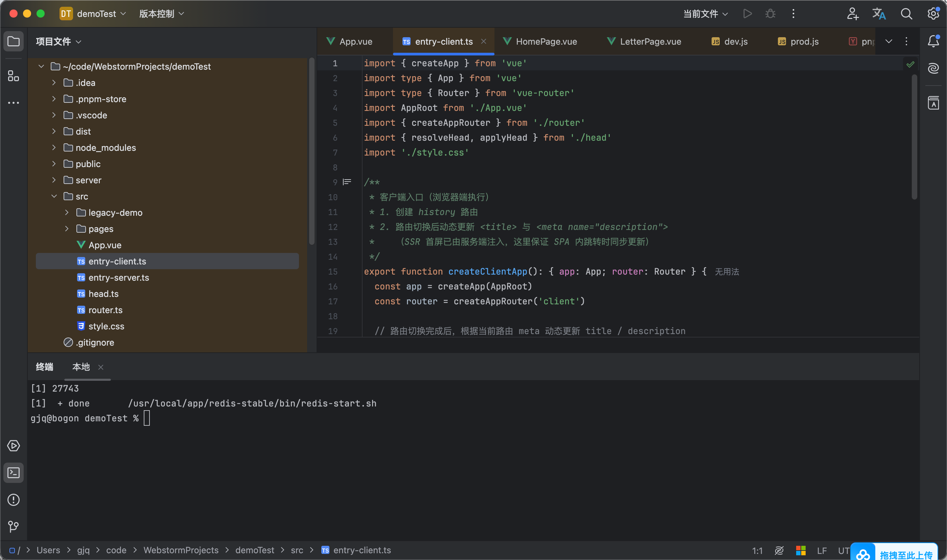Expand the dist folder
This screenshot has height=560, width=947.
(x=54, y=131)
